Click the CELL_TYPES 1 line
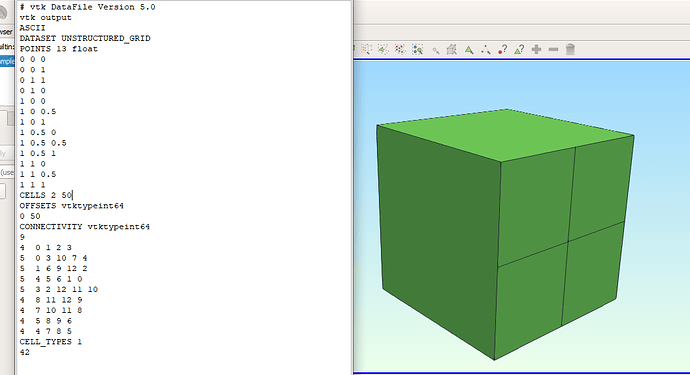690x375 pixels. [x=51, y=342]
